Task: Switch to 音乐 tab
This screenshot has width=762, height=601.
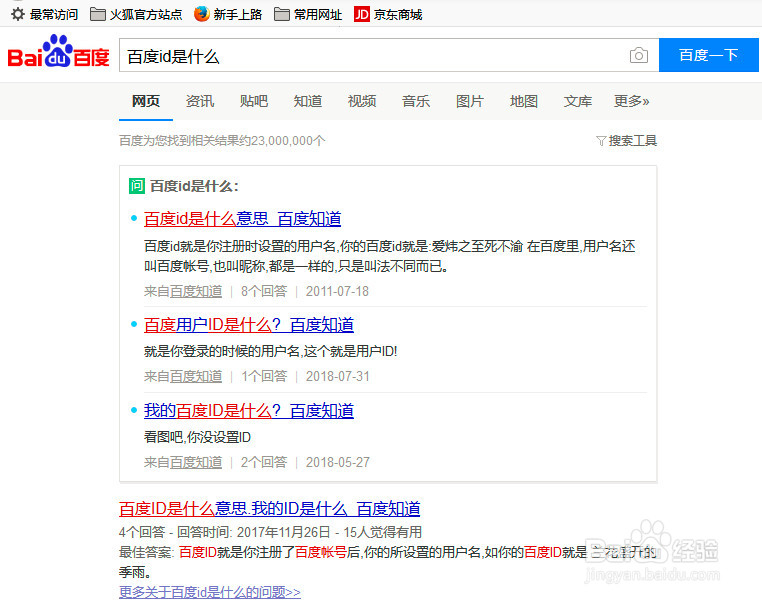Action: tap(416, 101)
